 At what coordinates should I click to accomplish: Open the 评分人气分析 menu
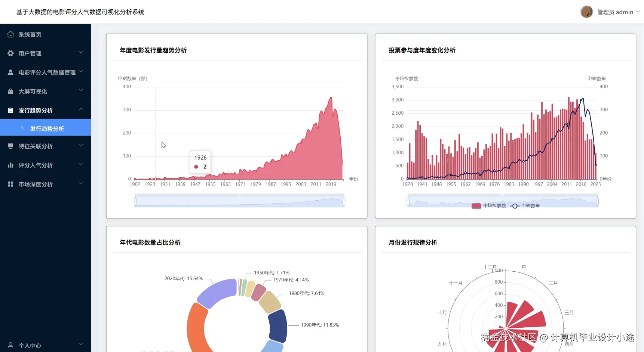[45, 165]
